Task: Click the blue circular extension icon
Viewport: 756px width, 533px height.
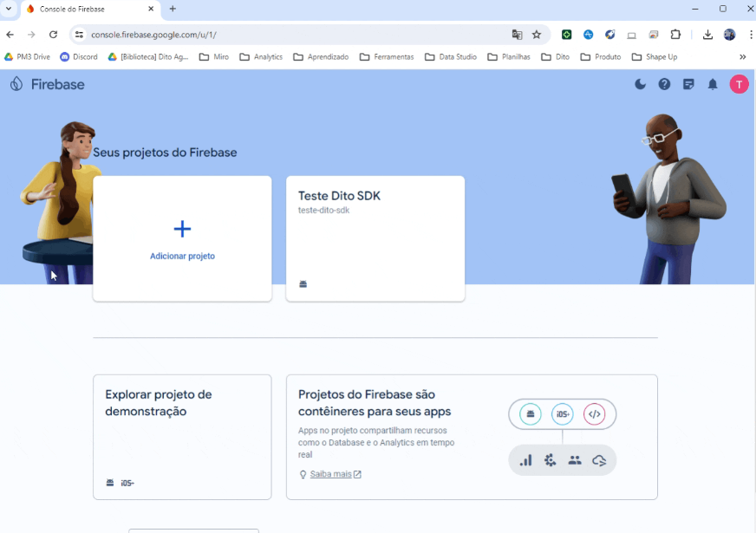Action: click(588, 35)
